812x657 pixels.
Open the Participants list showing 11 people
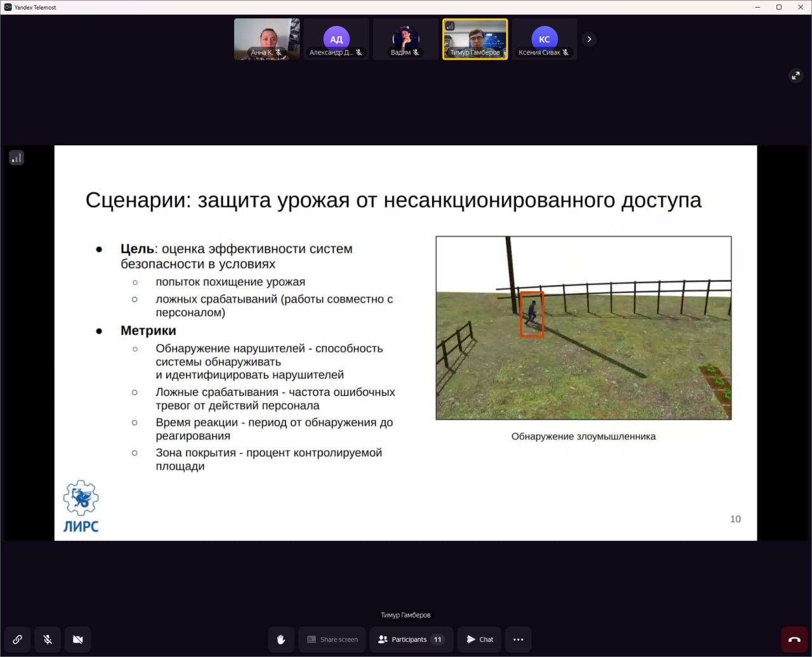click(411, 639)
